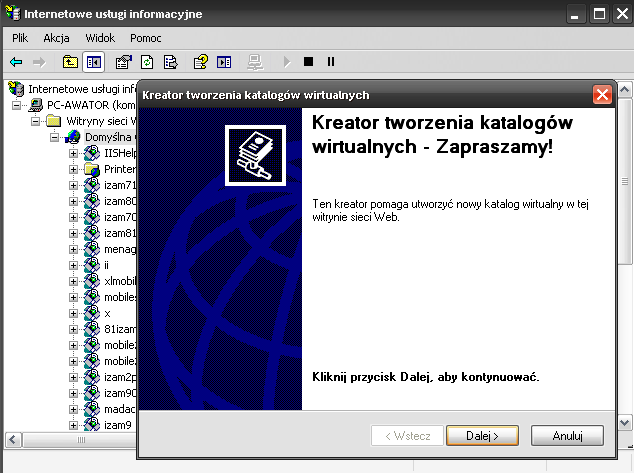Click the Pause item toolbar button
Viewport: 634px width, 473px height.
(x=331, y=61)
